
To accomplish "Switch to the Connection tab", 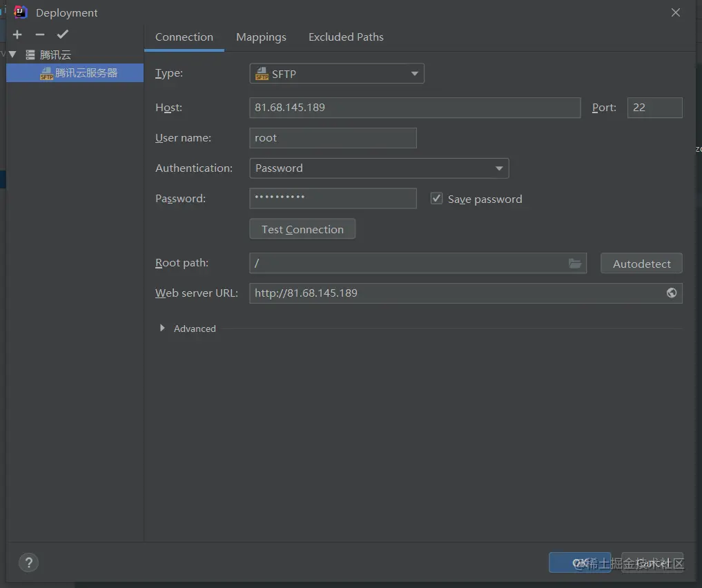I will [184, 37].
